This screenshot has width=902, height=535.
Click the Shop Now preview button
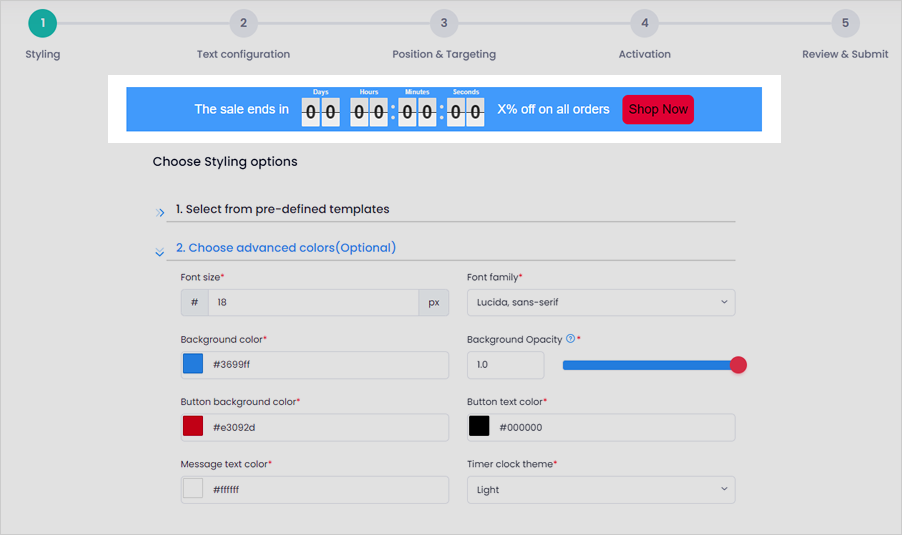click(658, 109)
